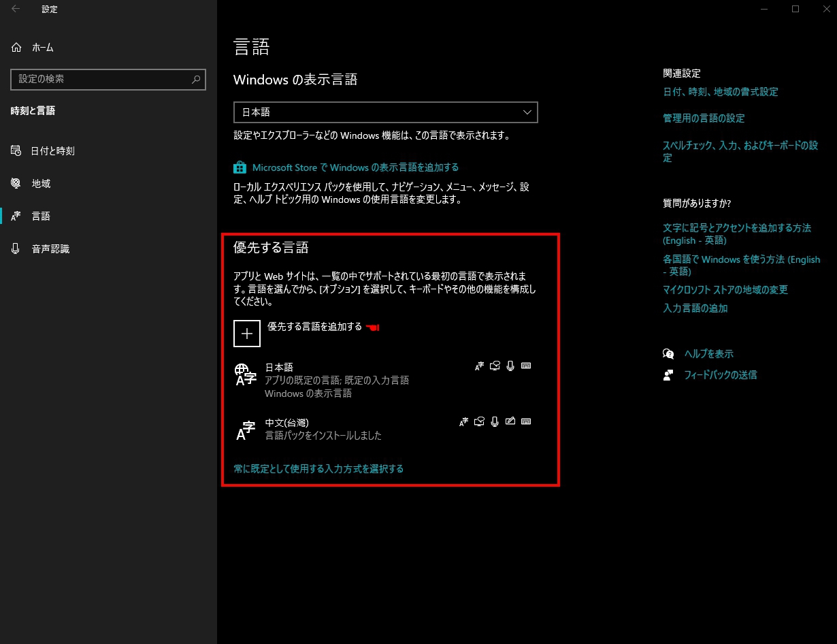Minimize the settings window
Image resolution: width=837 pixels, height=644 pixels.
click(764, 9)
